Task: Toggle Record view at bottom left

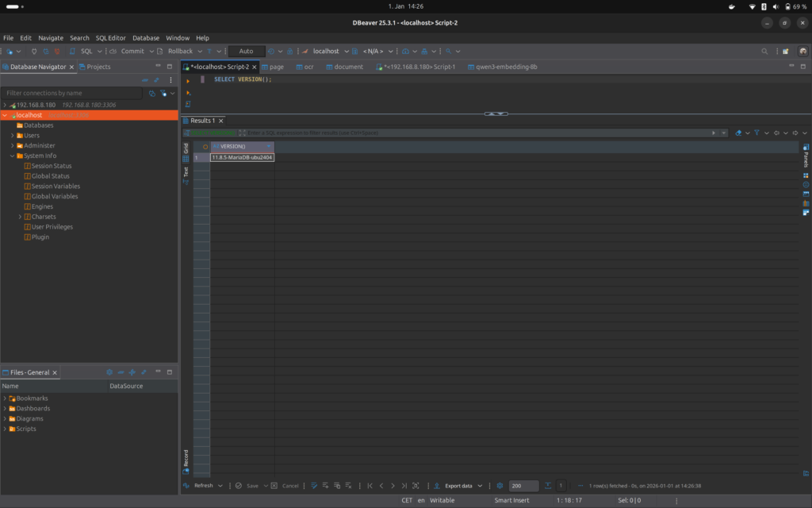Action: coord(186,459)
